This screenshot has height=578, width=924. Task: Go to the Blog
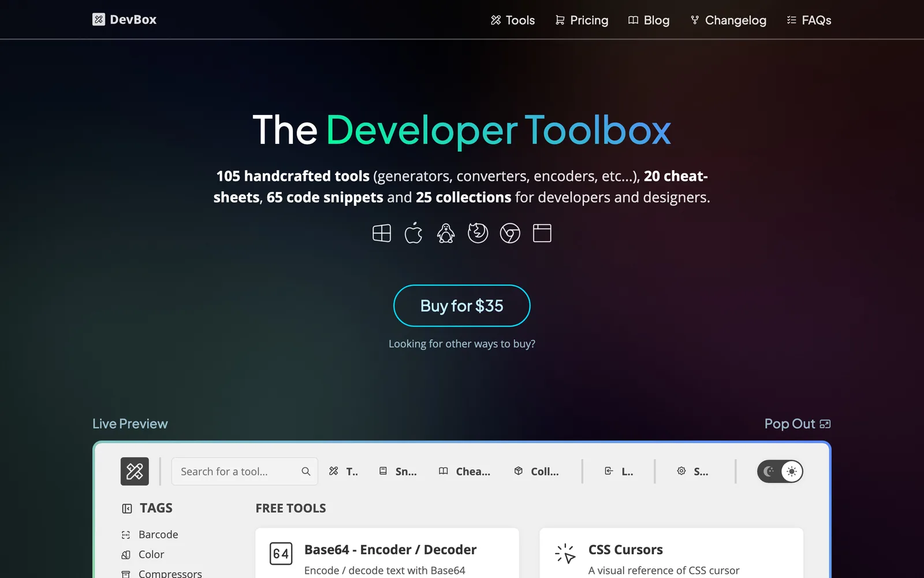[x=649, y=20]
